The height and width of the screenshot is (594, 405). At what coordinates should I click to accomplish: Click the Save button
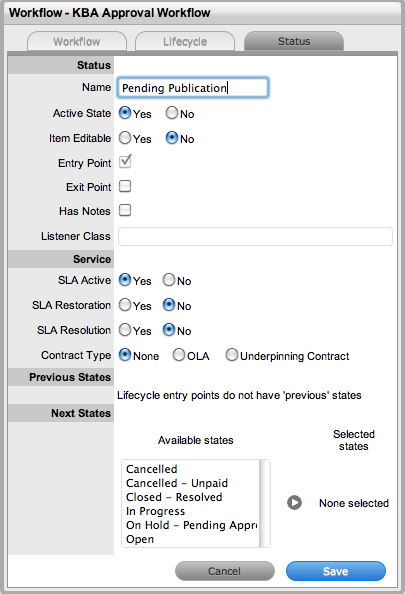pyautogui.click(x=336, y=571)
